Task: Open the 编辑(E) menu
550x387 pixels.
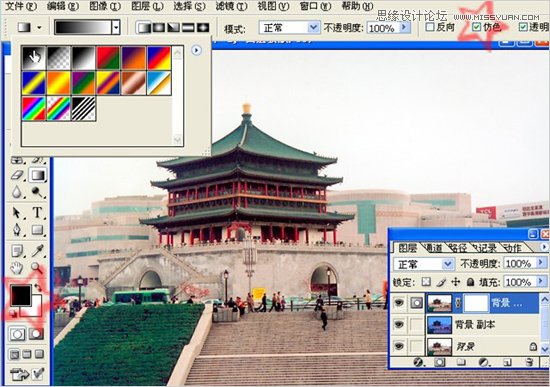Action: 63,6
